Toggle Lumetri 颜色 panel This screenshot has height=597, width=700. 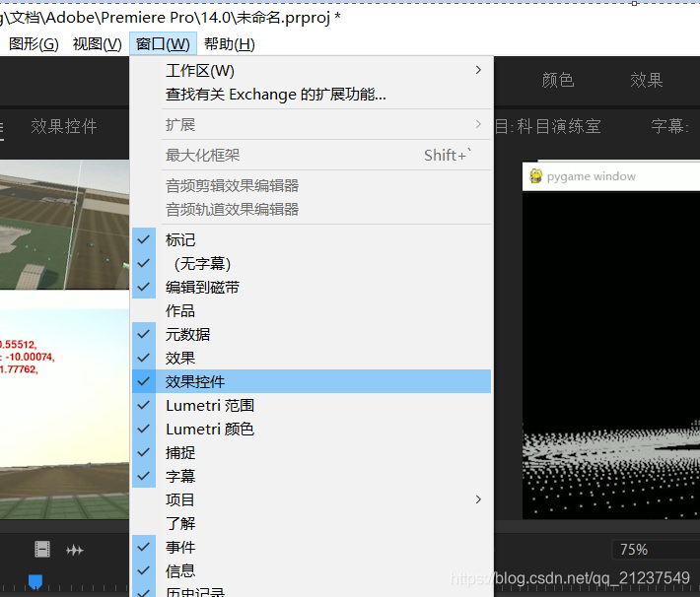click(312, 429)
